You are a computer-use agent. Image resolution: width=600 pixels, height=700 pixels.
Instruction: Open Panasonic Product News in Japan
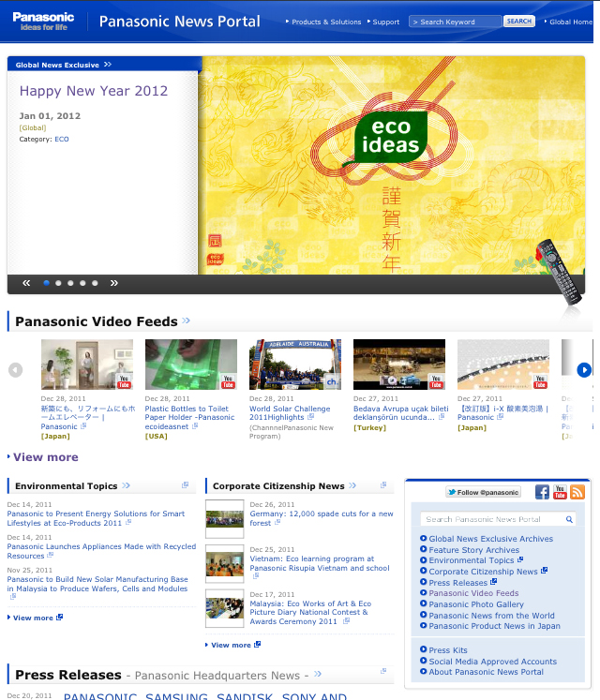click(x=495, y=626)
